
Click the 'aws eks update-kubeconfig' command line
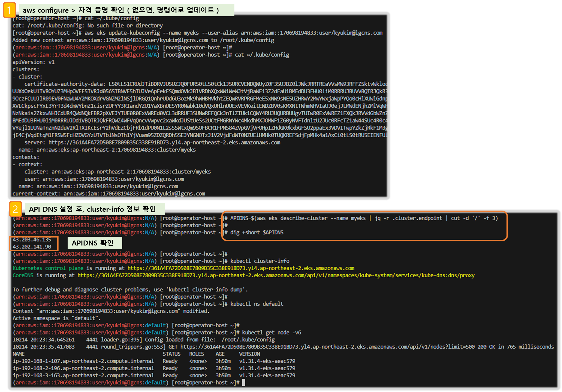[233, 33]
